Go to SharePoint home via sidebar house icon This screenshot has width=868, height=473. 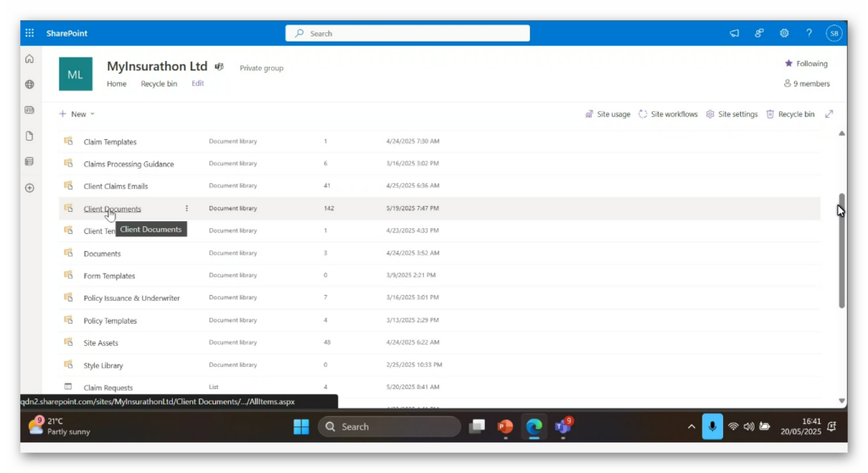pos(30,58)
